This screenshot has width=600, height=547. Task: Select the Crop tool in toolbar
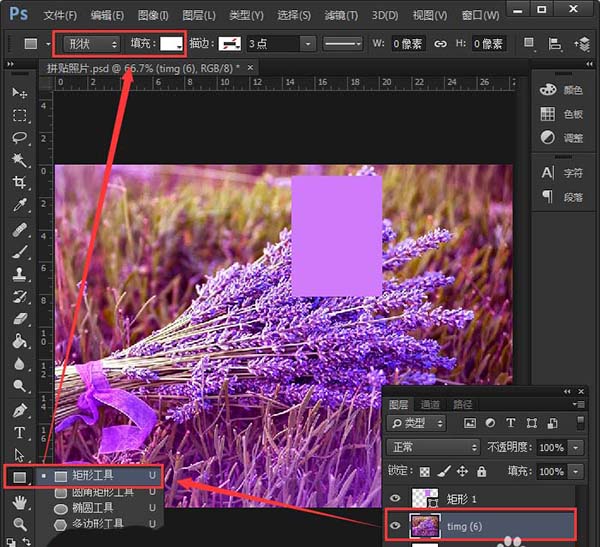19,182
